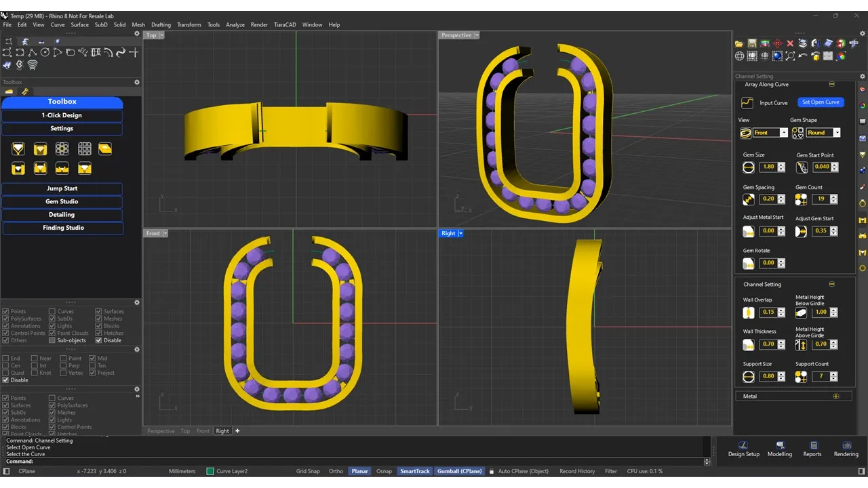Click the Input Curve icon
This screenshot has height=488, width=868.
pos(747,103)
